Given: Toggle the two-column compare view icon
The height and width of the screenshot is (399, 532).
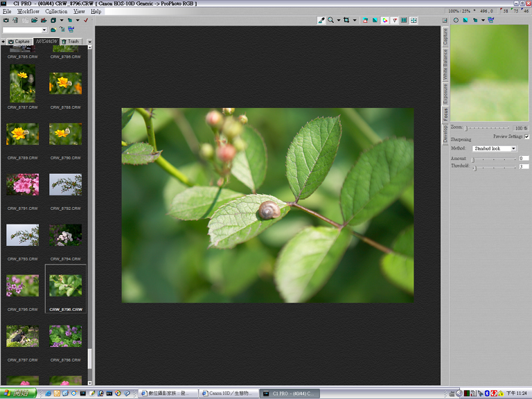Looking at the screenshot, I should 404,20.
